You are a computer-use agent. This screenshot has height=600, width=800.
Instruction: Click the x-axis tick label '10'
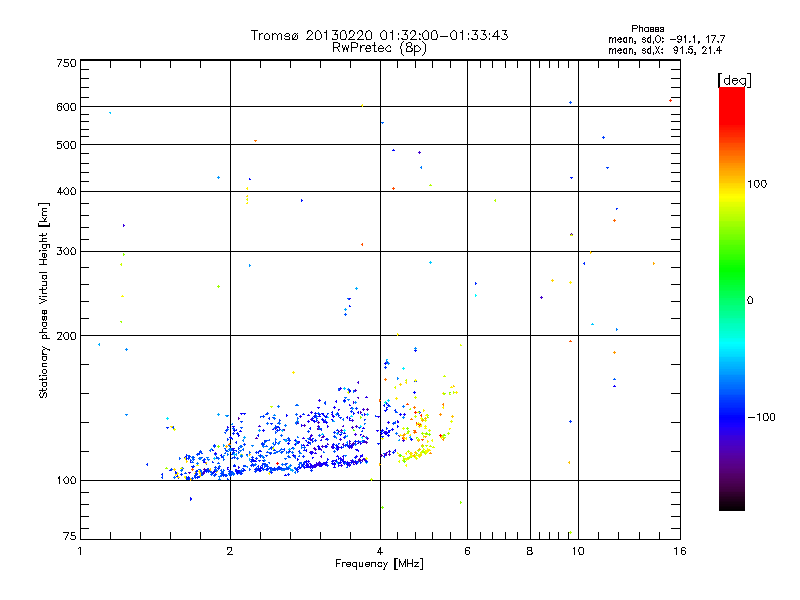(x=578, y=551)
